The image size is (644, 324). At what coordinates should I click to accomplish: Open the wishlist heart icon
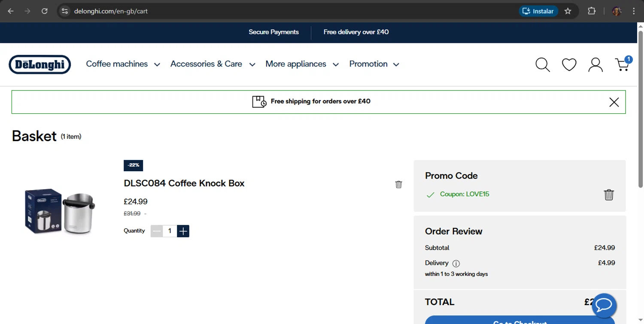tap(569, 65)
